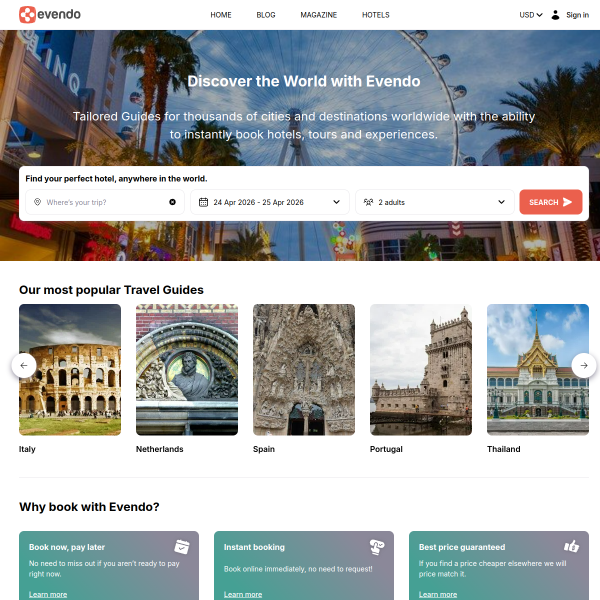The image size is (600, 600).
Task: Click the calendar icon in date field
Action: click(203, 202)
